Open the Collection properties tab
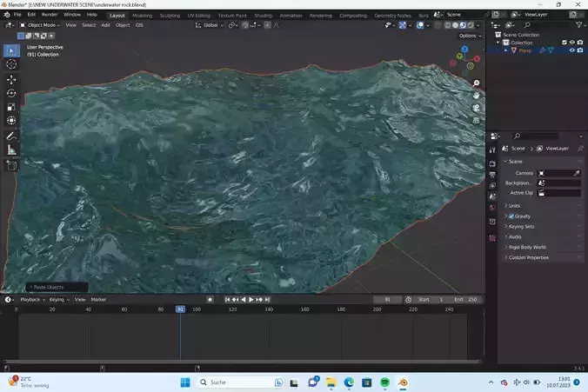This screenshot has height=392, width=588. (492, 222)
